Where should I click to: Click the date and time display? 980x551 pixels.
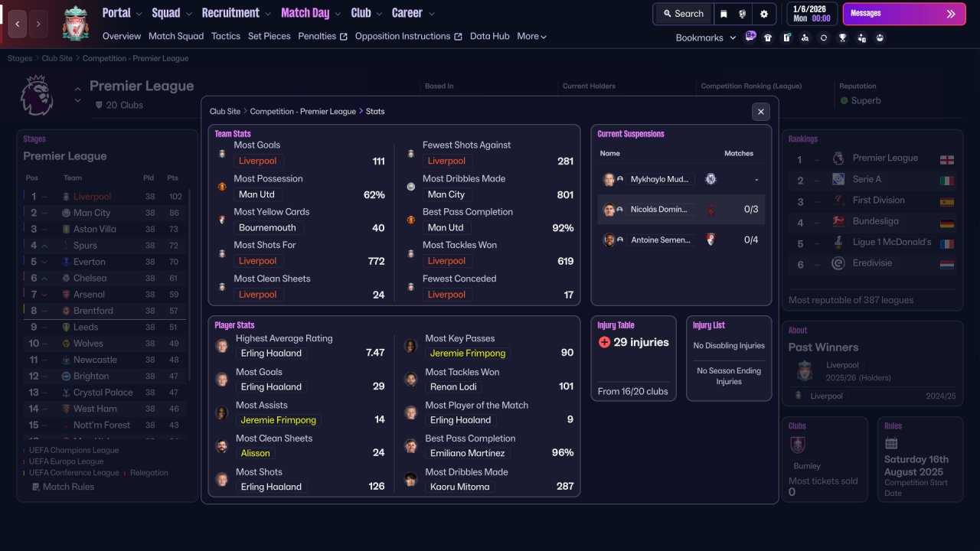pos(812,14)
